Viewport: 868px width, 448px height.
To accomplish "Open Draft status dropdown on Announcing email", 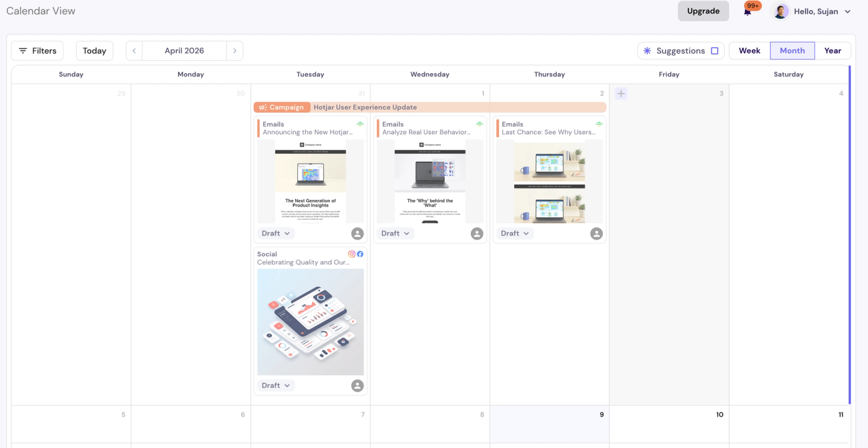I will point(276,234).
